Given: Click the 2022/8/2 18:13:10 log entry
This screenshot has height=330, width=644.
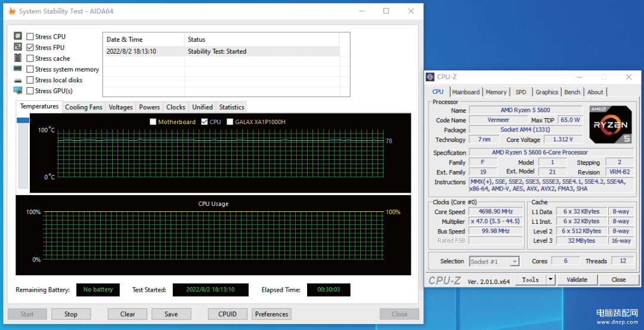Looking at the screenshot, I should coord(131,51).
